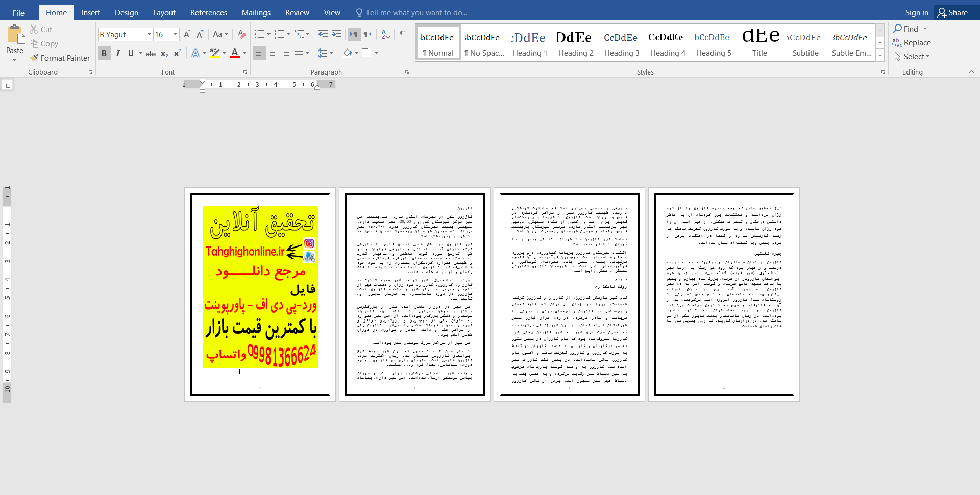The width and height of the screenshot is (980, 495).
Task: Activate the Format Painter brush
Action: [34, 58]
